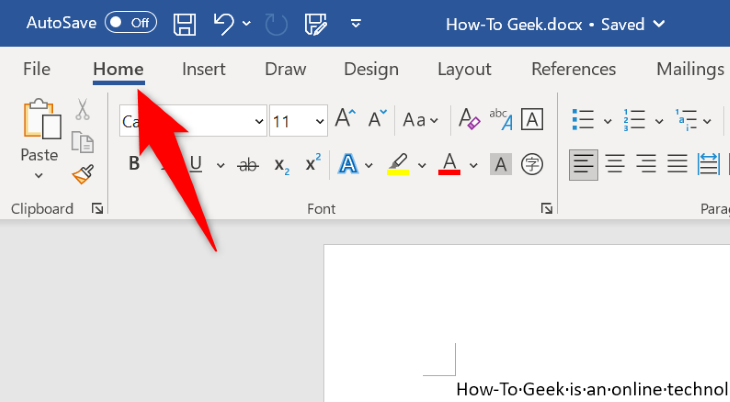
Task: Apply the red font color
Action: (449, 164)
